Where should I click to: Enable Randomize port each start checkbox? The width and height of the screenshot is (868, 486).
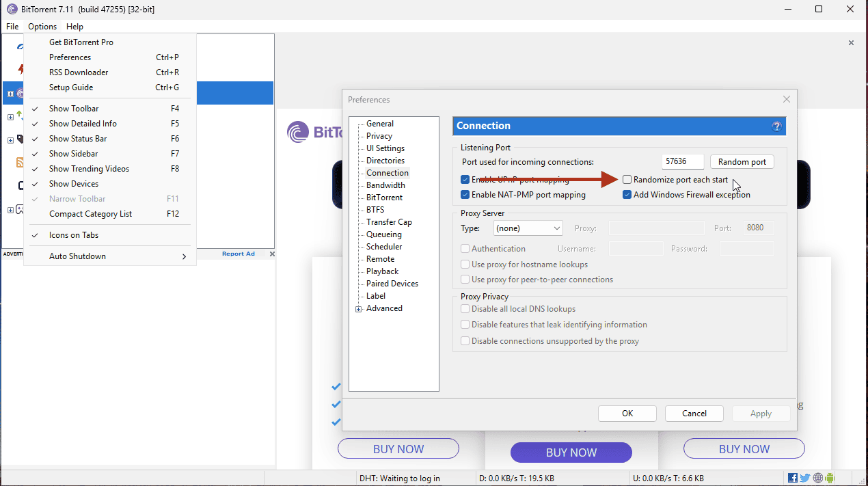click(627, 180)
